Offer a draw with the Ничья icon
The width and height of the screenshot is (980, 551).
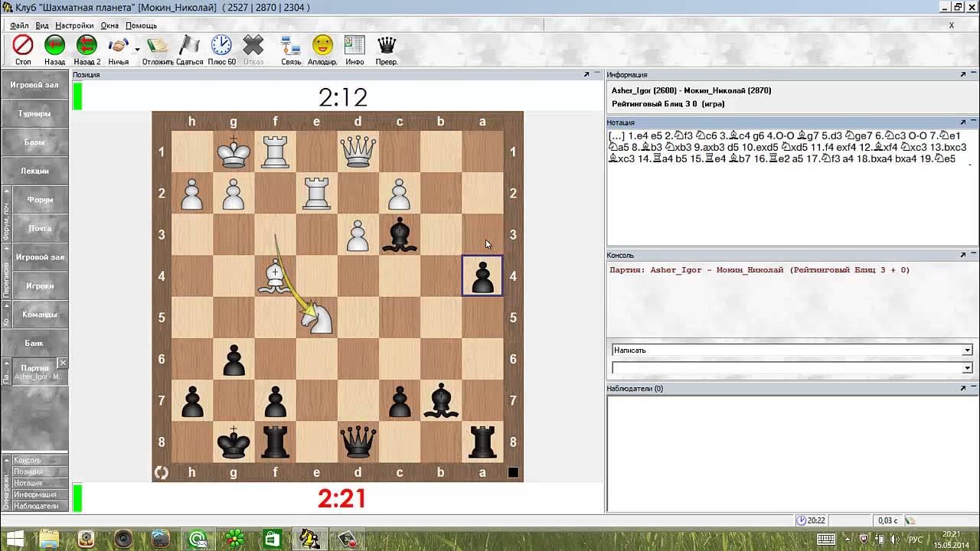[x=118, y=46]
